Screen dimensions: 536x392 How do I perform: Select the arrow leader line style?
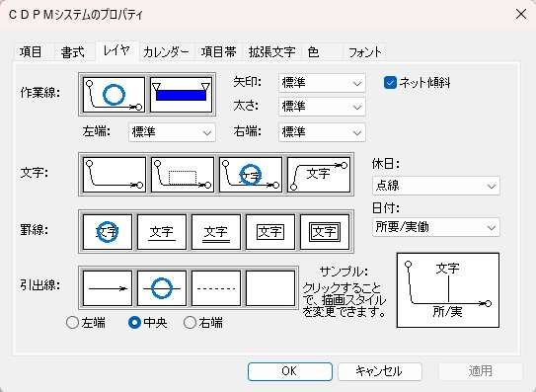coord(108,288)
